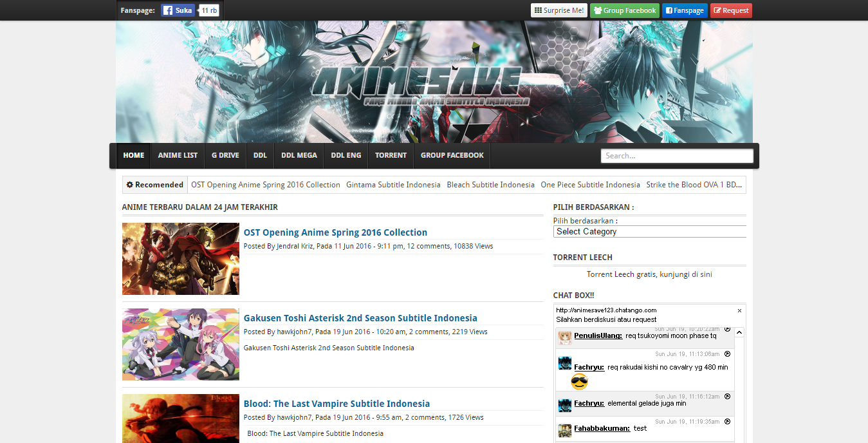Open hawkjohn7 author link on the Gakusen Toshi post
Viewport: 868px width, 443px height.
(x=295, y=332)
